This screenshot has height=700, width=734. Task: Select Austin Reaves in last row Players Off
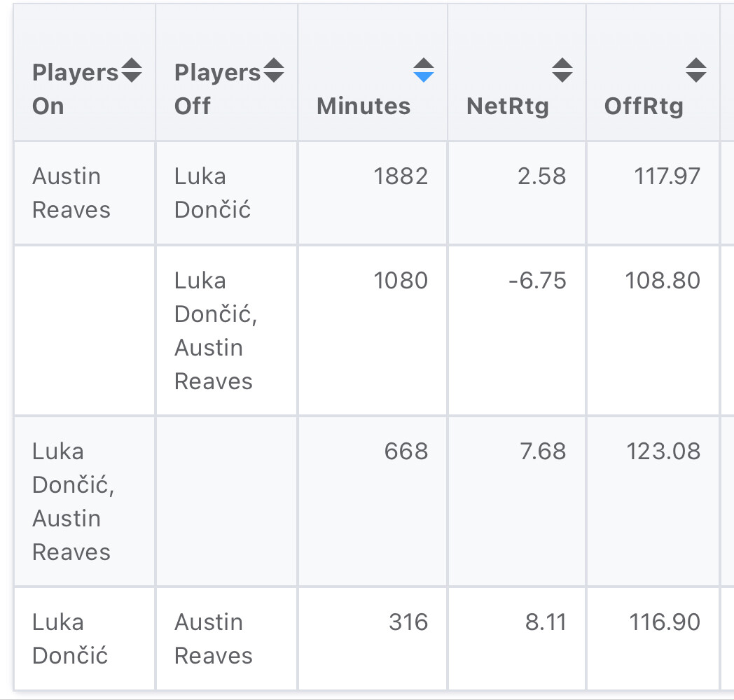[213, 639]
